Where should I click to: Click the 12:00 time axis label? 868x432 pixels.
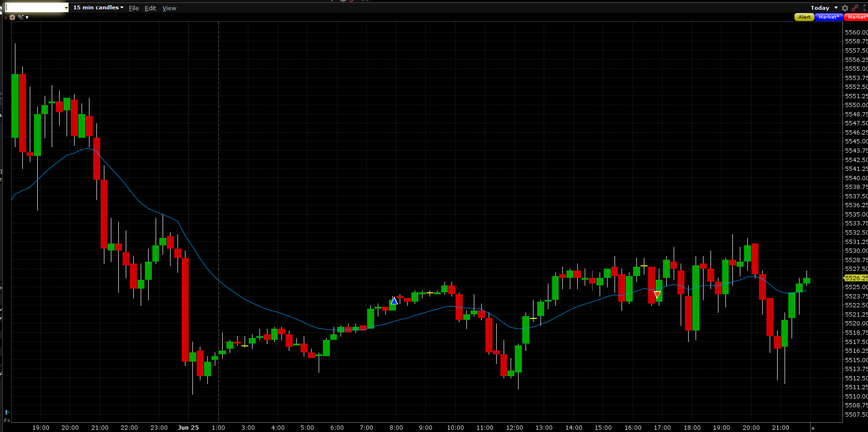click(x=514, y=428)
